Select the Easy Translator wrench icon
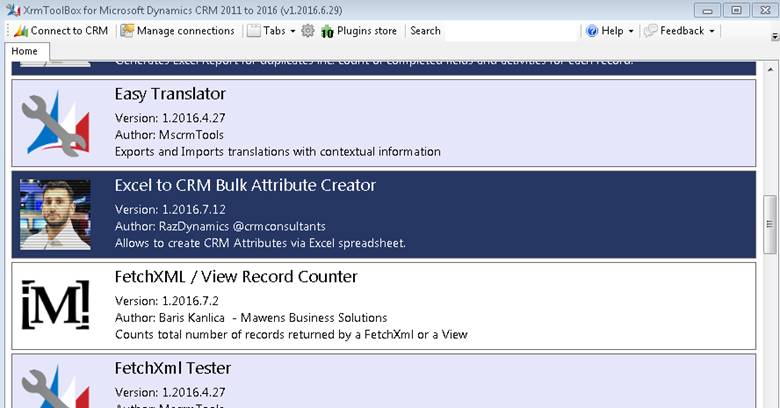Image resolution: width=780 pixels, height=408 pixels. 55,123
